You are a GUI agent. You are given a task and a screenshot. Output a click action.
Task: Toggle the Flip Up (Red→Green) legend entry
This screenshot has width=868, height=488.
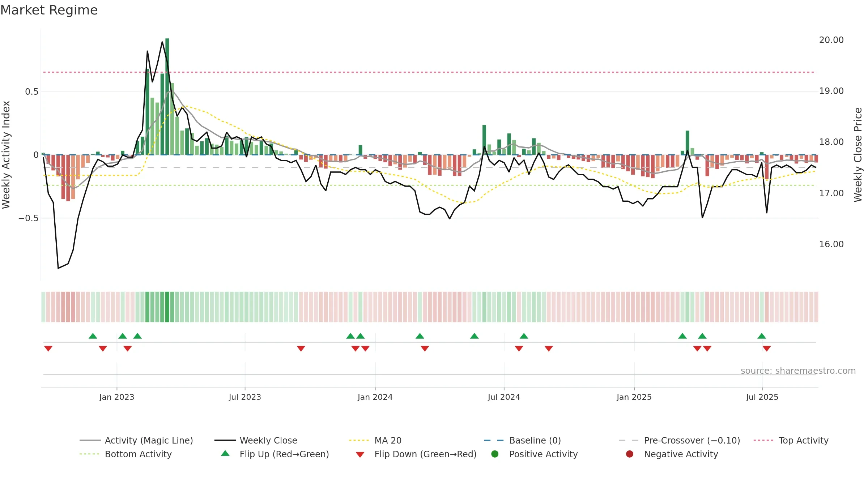click(x=275, y=454)
